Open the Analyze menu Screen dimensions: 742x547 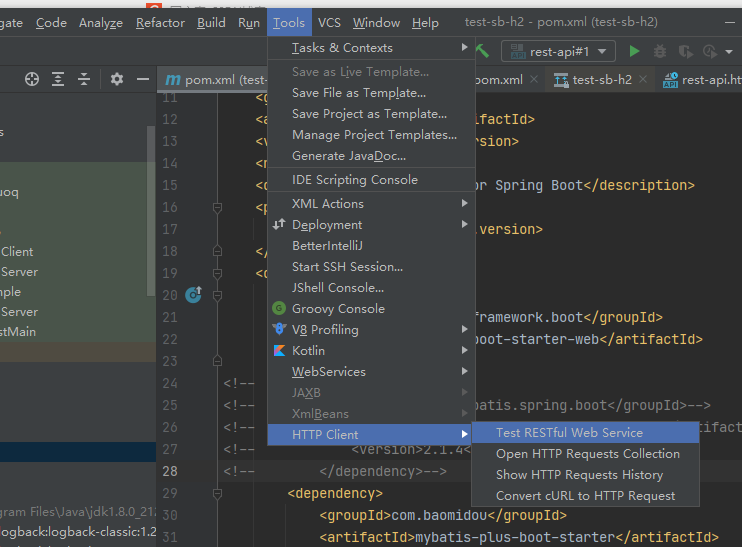coord(101,22)
